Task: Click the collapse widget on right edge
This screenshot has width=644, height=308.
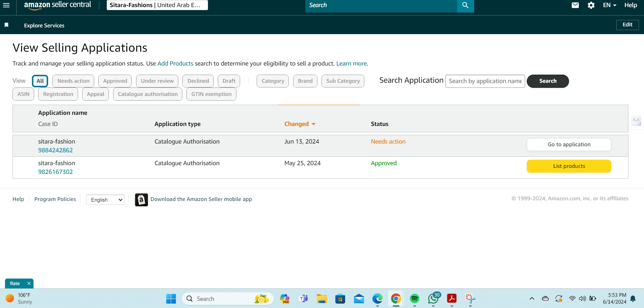Action: pos(636,120)
